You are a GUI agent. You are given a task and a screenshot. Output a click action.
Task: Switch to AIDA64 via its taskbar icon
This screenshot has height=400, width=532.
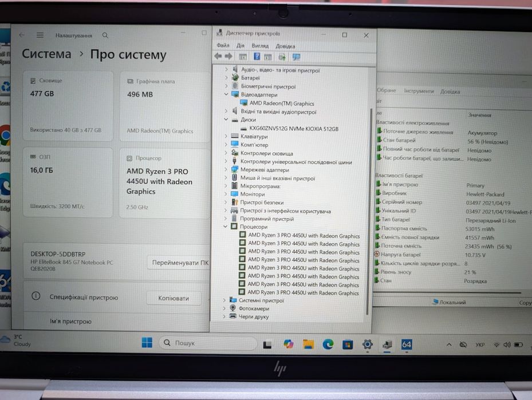click(407, 344)
